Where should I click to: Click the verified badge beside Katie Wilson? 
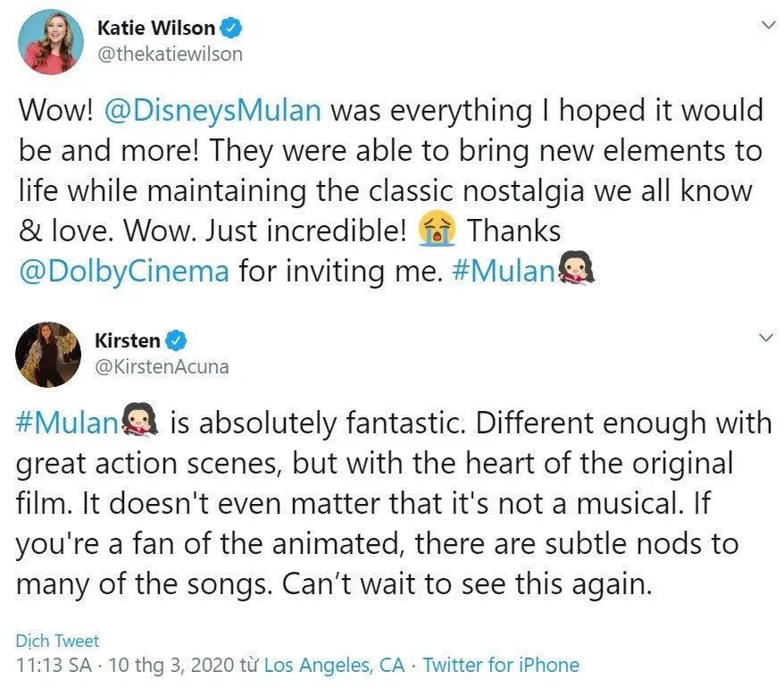232,29
